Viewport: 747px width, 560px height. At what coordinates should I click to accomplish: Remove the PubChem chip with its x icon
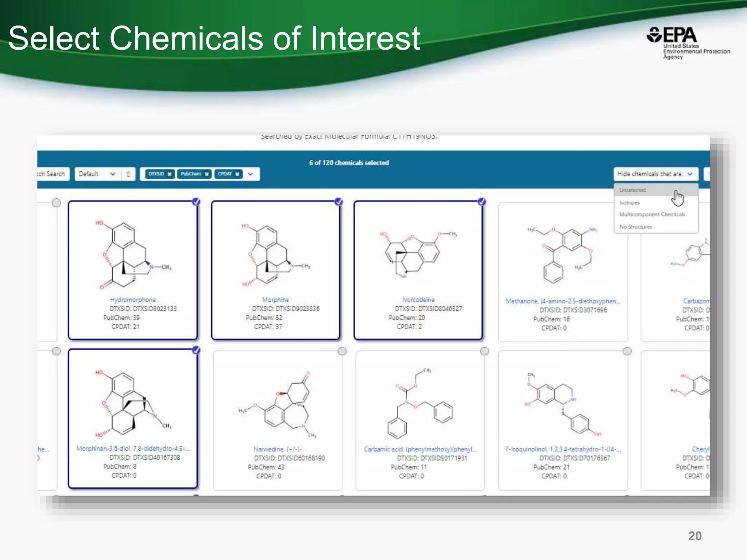tap(207, 174)
